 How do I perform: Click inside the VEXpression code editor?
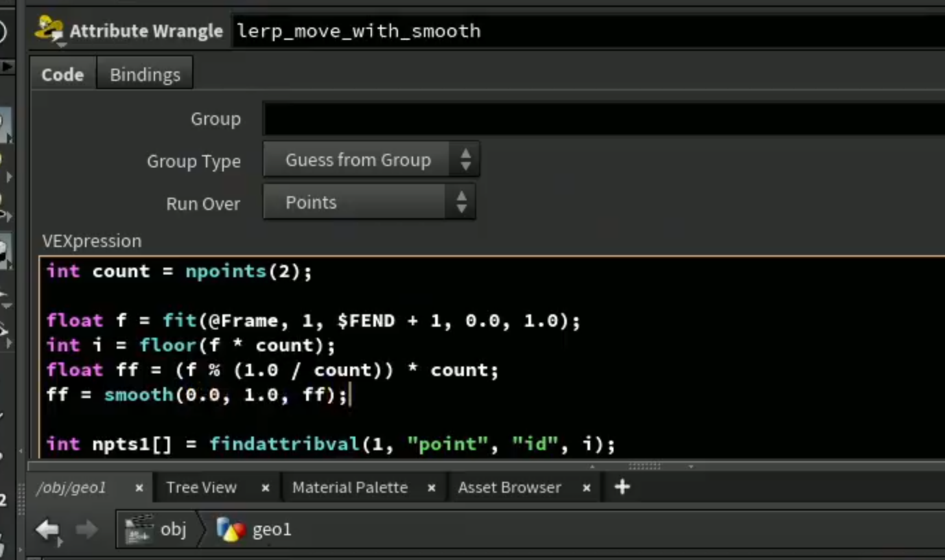[x=492, y=357]
